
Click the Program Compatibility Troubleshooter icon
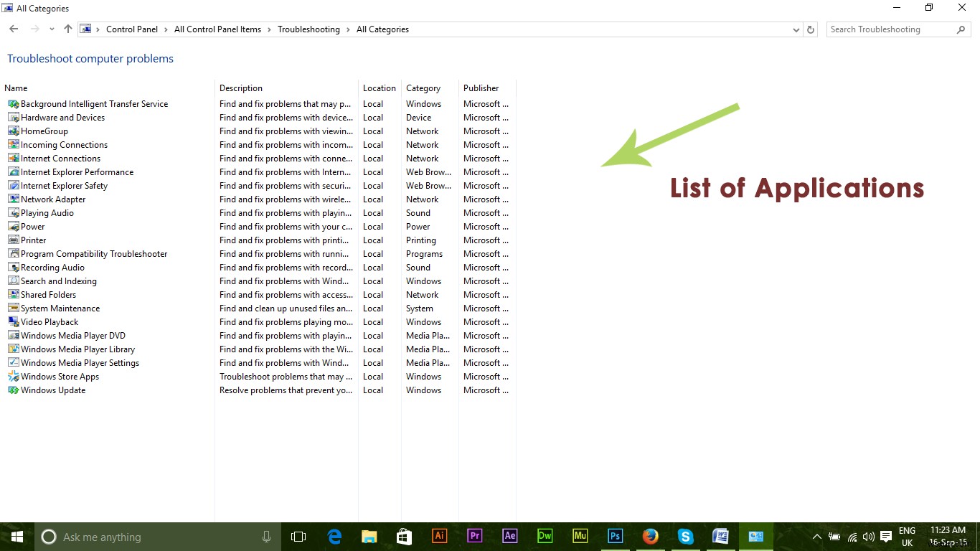[x=13, y=254]
